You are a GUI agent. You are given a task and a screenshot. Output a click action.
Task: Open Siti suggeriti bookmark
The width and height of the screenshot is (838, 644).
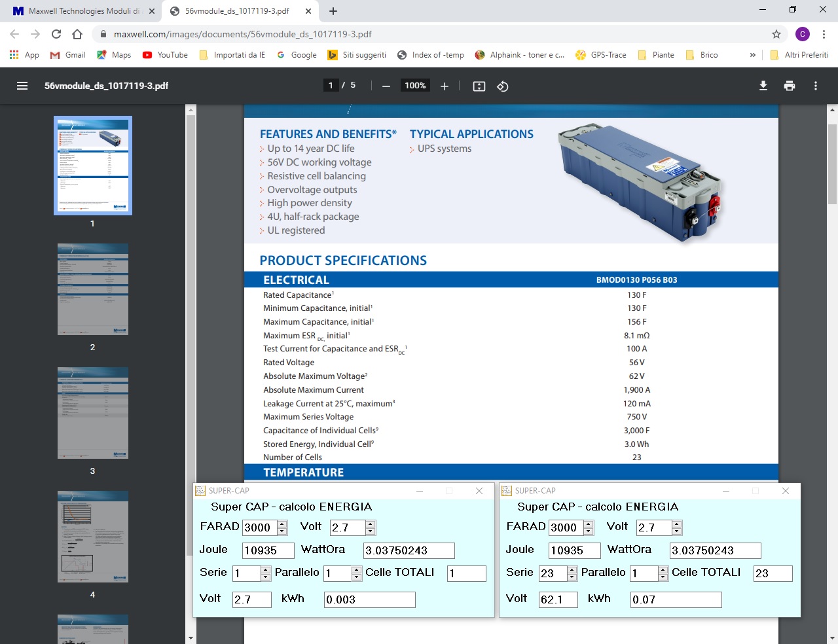click(357, 55)
